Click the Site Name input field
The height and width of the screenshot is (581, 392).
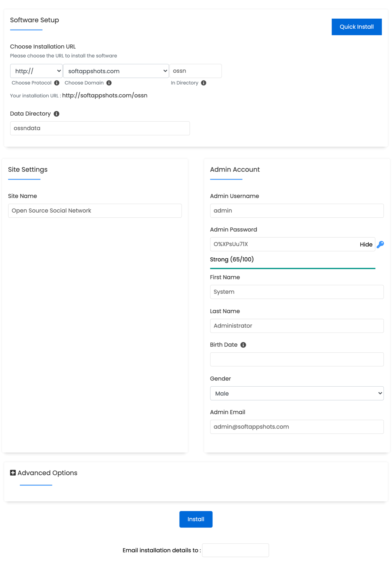(95, 211)
